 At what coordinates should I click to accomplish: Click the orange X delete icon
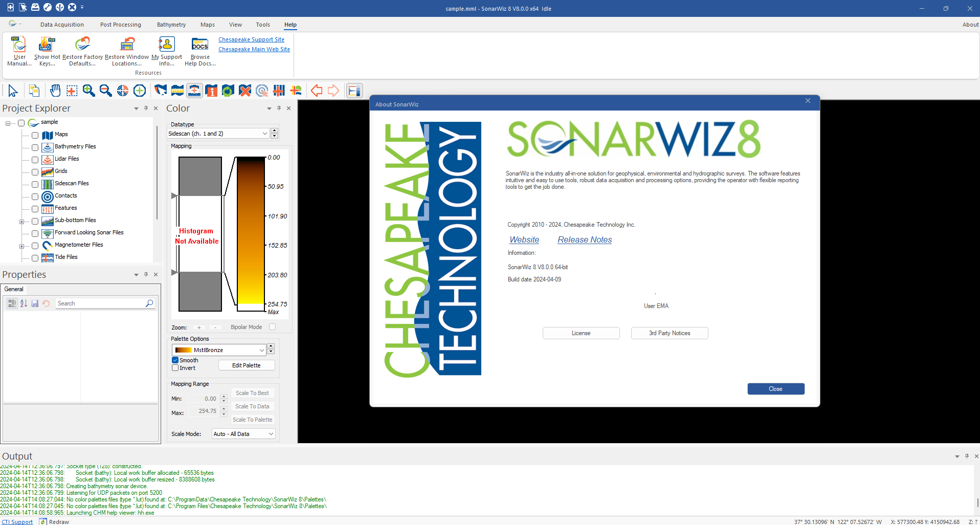245,91
